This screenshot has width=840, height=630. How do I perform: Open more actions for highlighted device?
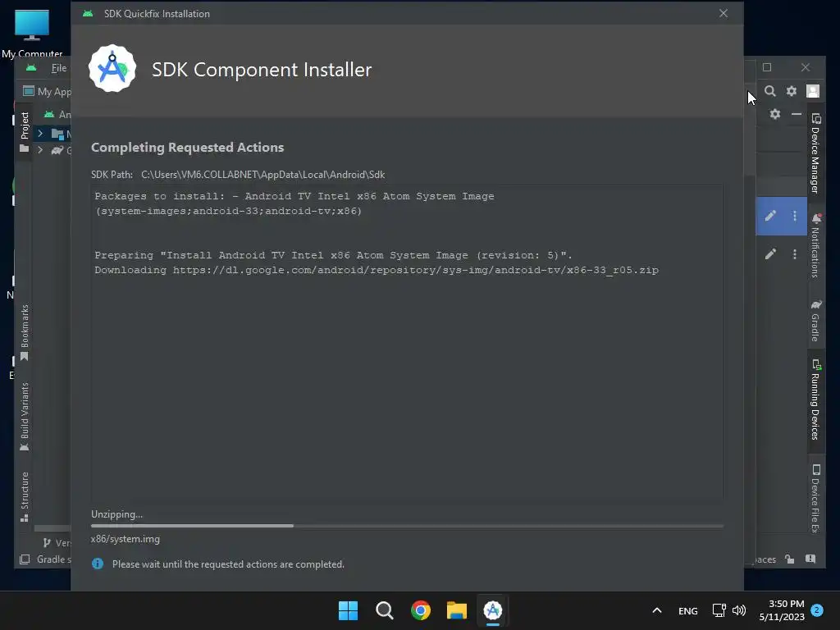tap(794, 216)
